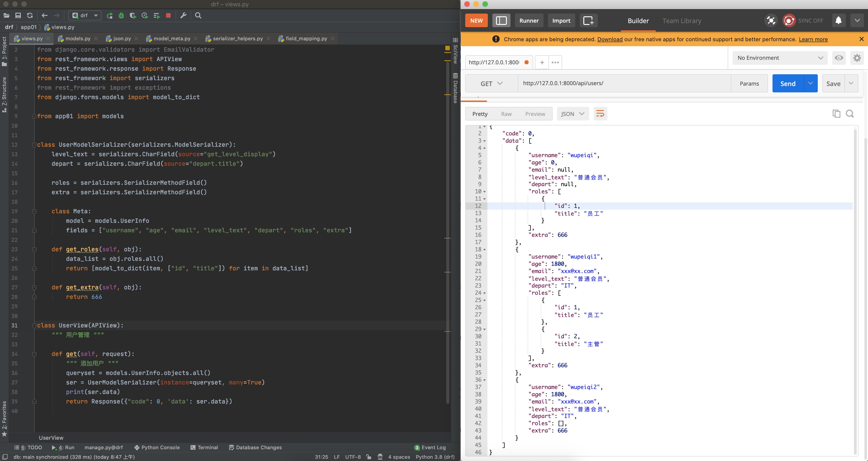
Task: Open the Postman notifications bell
Action: pyautogui.click(x=838, y=21)
